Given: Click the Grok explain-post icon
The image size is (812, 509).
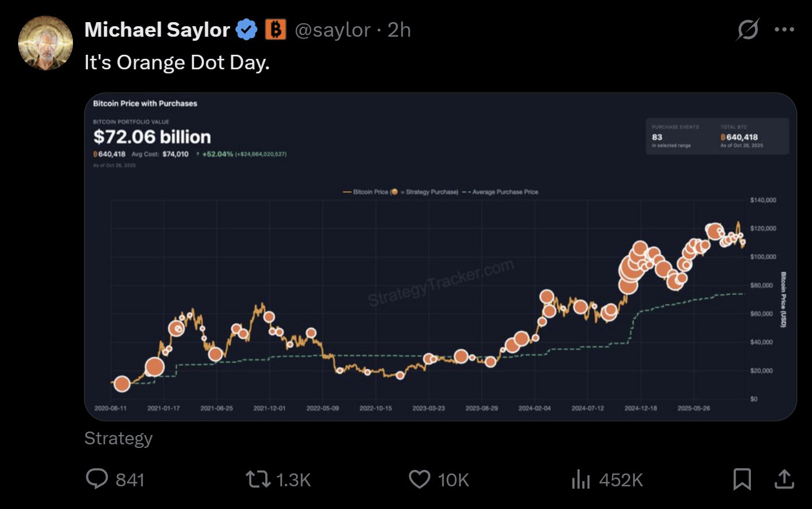Looking at the screenshot, I should pos(747,30).
